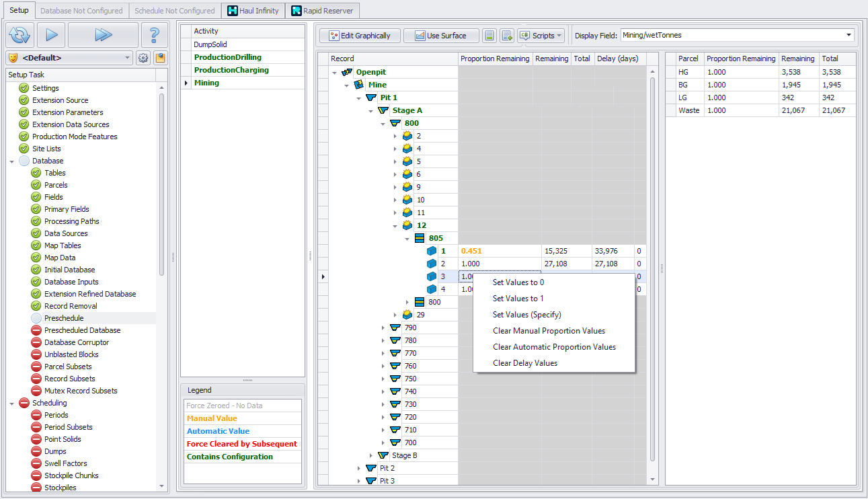Select Set Values to 0 menu item
This screenshot has width=868, height=499.
[518, 282]
